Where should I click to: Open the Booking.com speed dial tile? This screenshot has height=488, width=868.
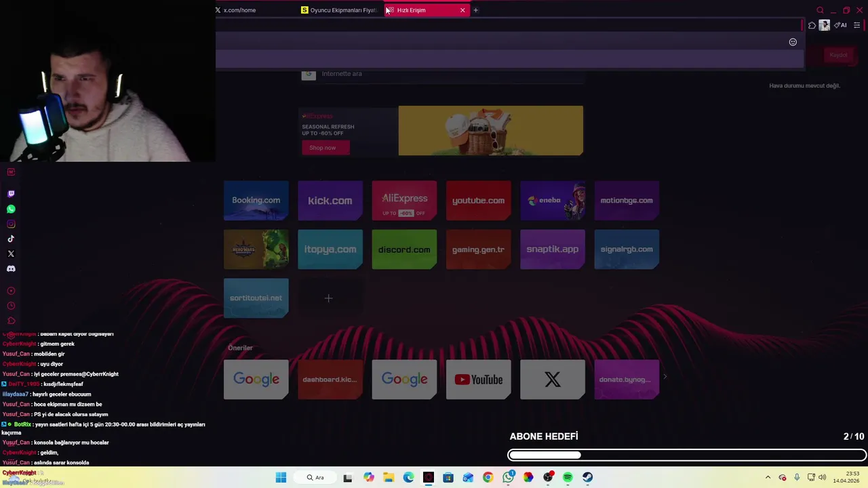tap(256, 201)
